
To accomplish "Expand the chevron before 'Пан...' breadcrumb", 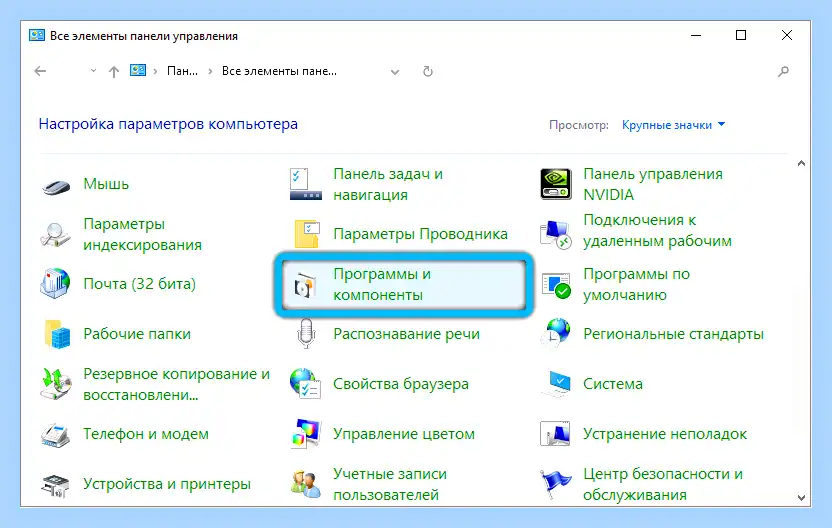I will coord(155,71).
